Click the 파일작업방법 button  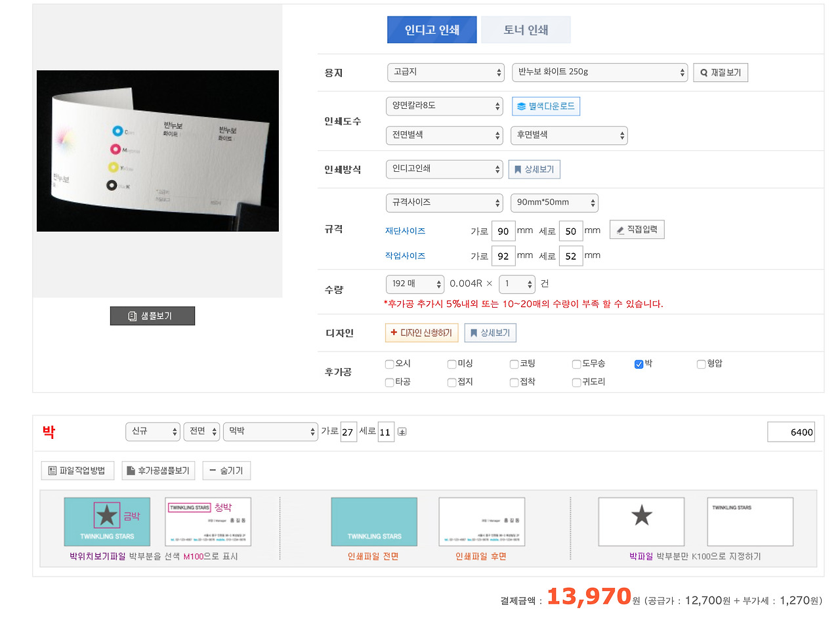pos(77,470)
